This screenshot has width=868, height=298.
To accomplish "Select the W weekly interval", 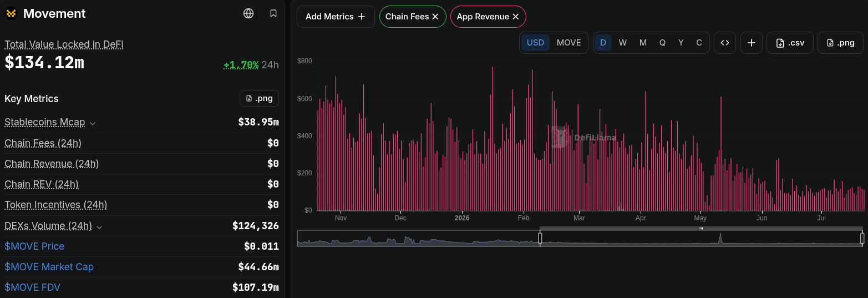I will click(x=623, y=43).
